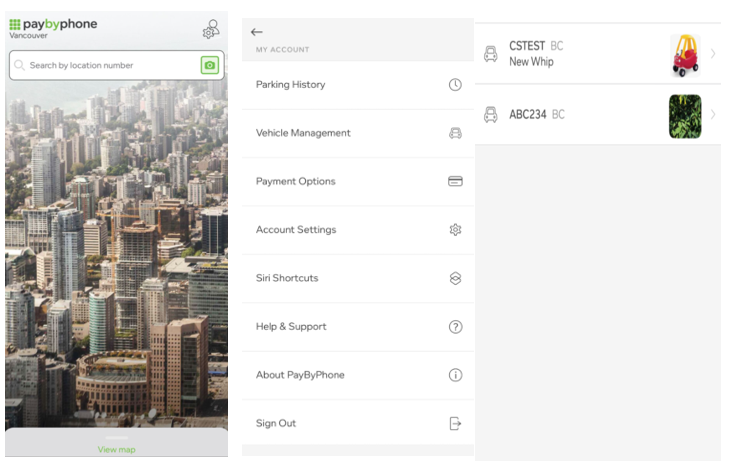Open the account settings profile icon

pyautogui.click(x=211, y=29)
